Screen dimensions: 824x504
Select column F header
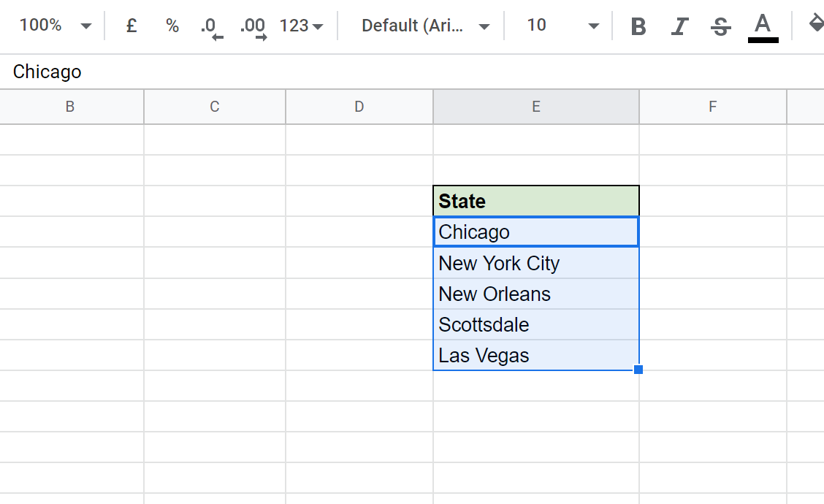pyautogui.click(x=712, y=107)
